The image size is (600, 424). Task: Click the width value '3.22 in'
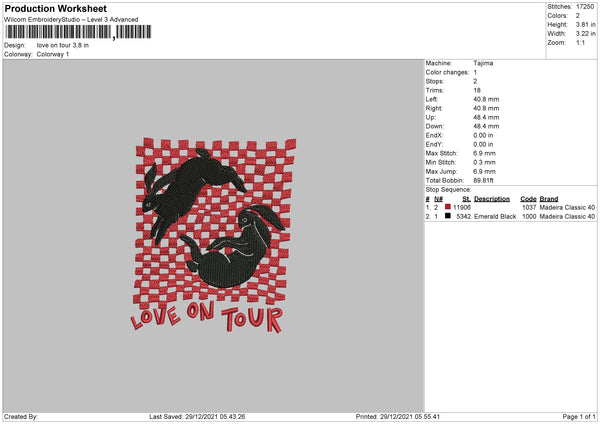coord(585,34)
